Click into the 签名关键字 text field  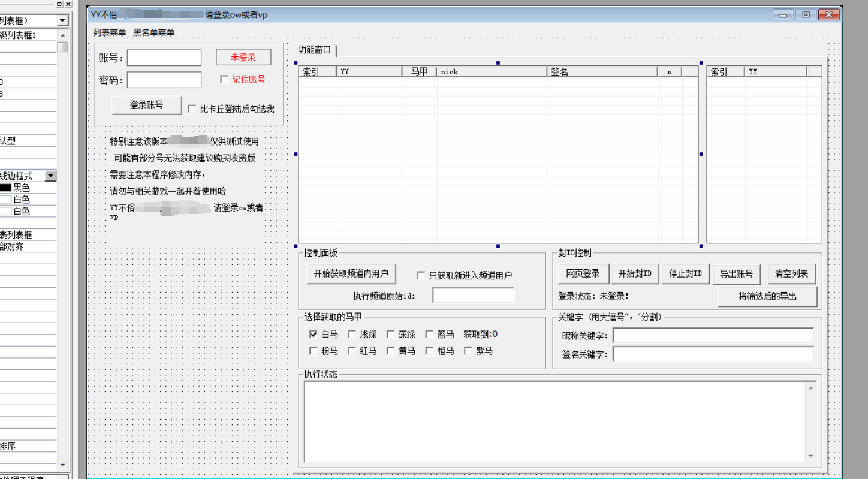click(x=713, y=354)
